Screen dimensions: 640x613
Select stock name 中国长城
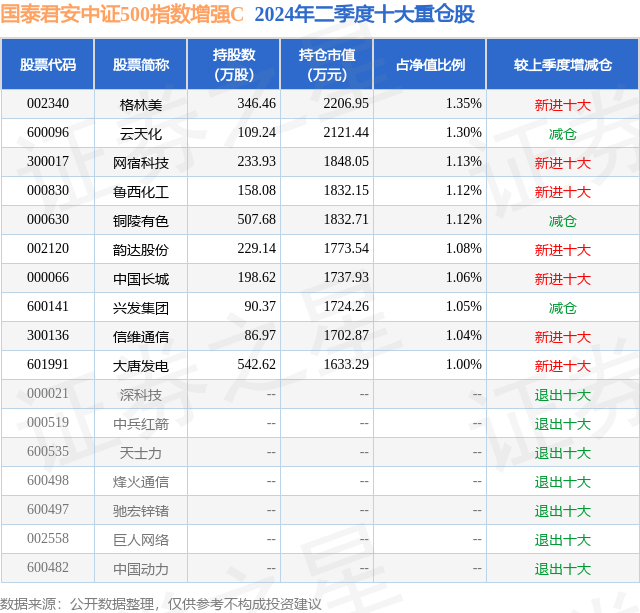pos(141,279)
